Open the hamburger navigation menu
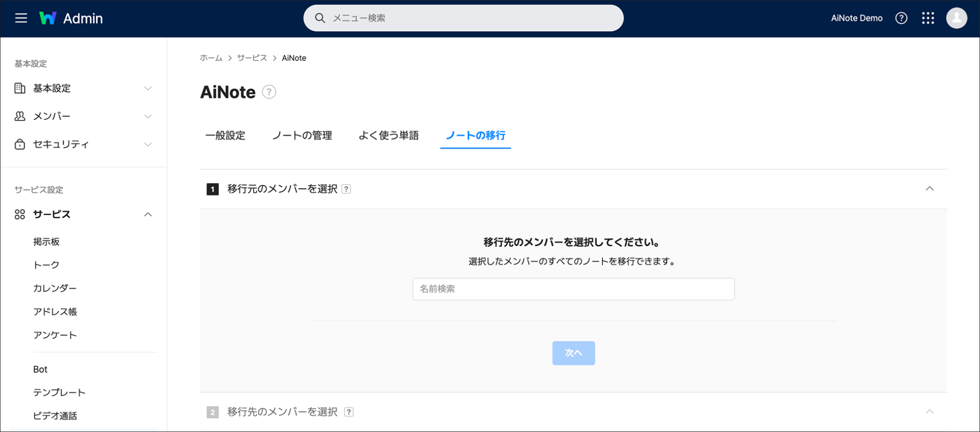 [x=20, y=18]
